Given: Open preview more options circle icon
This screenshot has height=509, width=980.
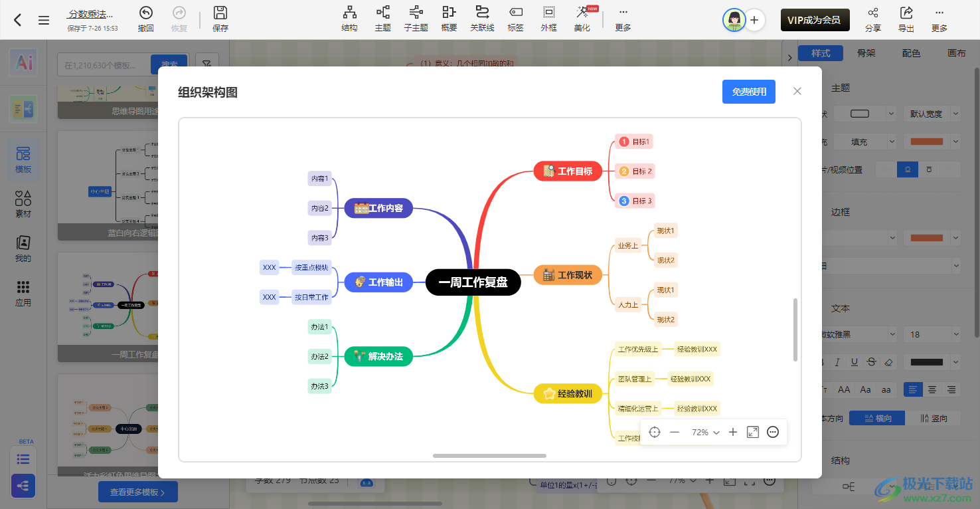Looking at the screenshot, I should [773, 432].
